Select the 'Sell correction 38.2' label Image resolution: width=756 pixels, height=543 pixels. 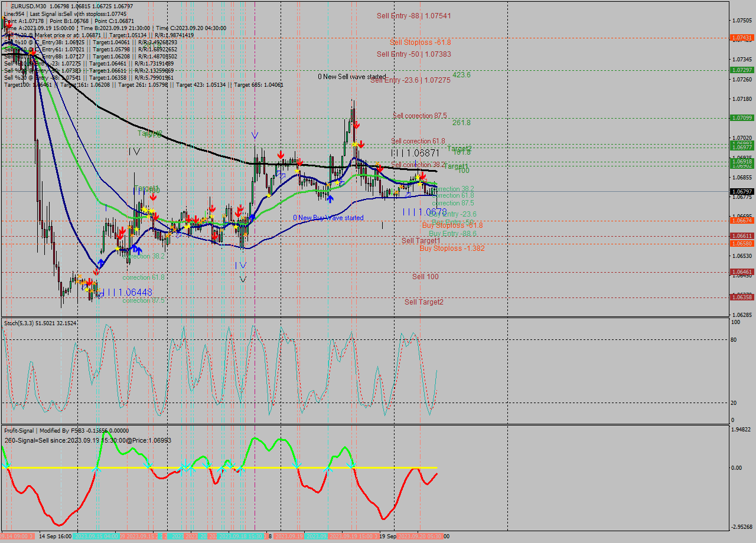[x=418, y=165]
